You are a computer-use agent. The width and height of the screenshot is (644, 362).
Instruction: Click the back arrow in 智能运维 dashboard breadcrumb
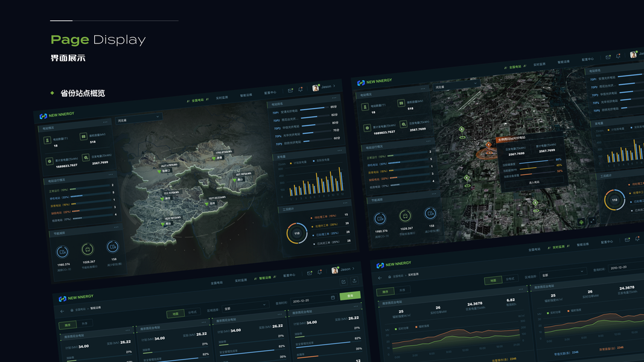[62, 311]
